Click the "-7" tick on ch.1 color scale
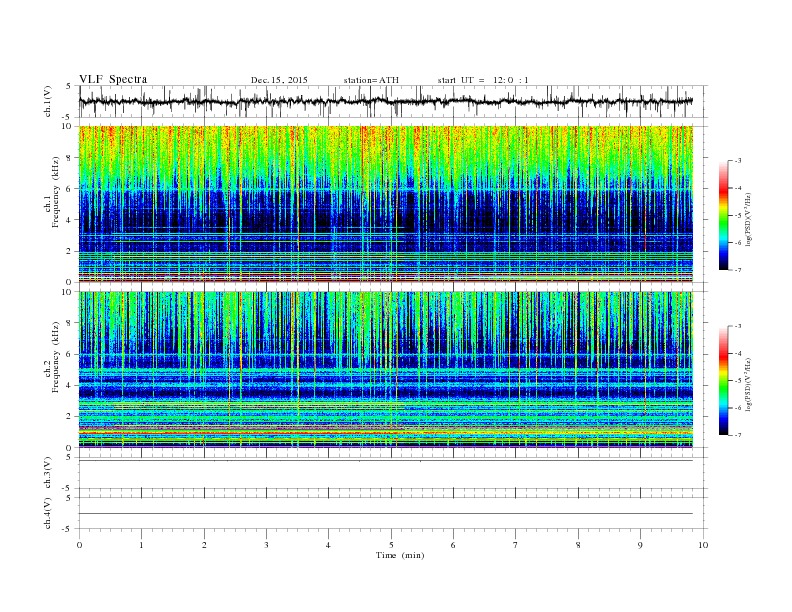Viewport: 792px width, 612px height. (738, 270)
